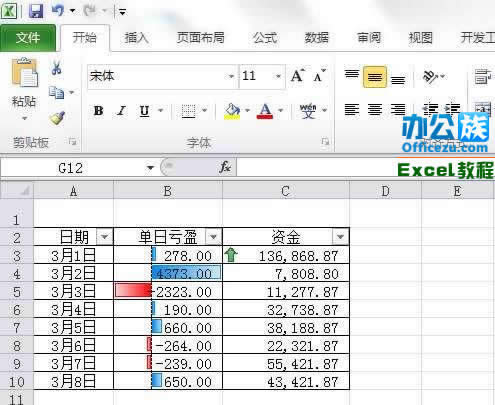This screenshot has height=405, width=495.
Task: Toggle Underline formatting
Action: (x=144, y=111)
